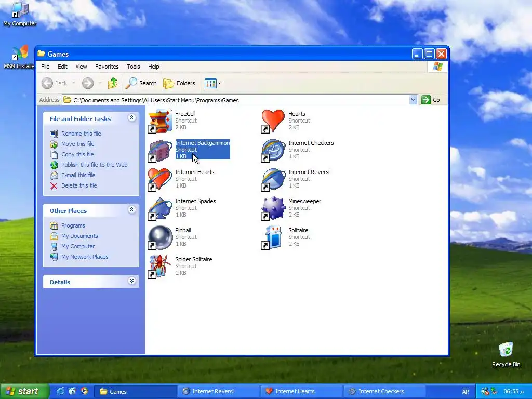
Task: Select the Spider Solitaire file name
Action: (x=193, y=259)
